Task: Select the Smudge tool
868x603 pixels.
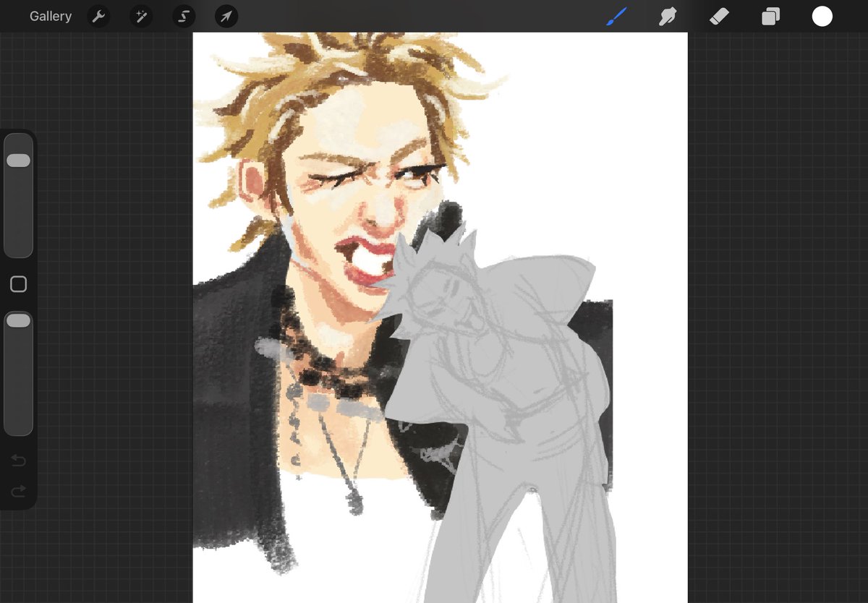Action: 667,16
